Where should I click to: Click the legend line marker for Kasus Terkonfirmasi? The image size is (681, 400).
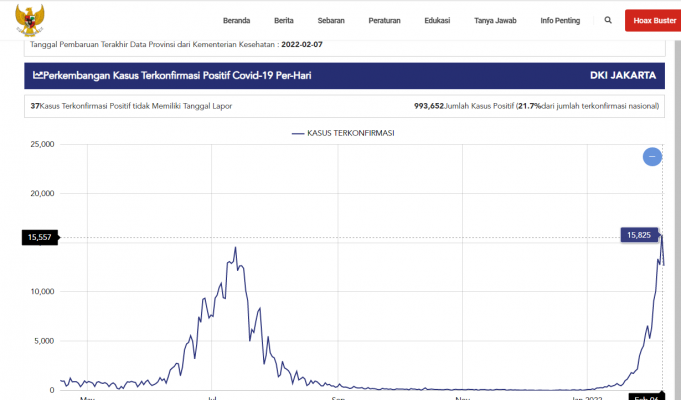(297, 133)
